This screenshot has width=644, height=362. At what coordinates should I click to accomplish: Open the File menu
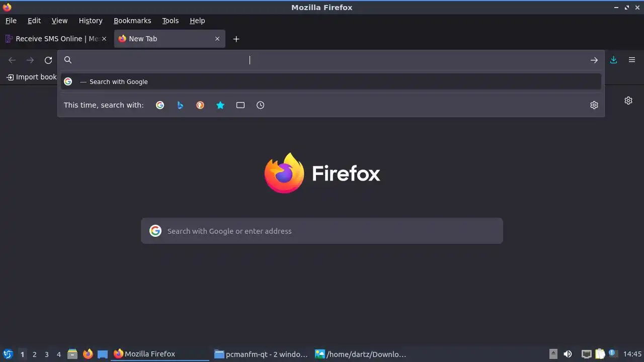[x=11, y=21]
